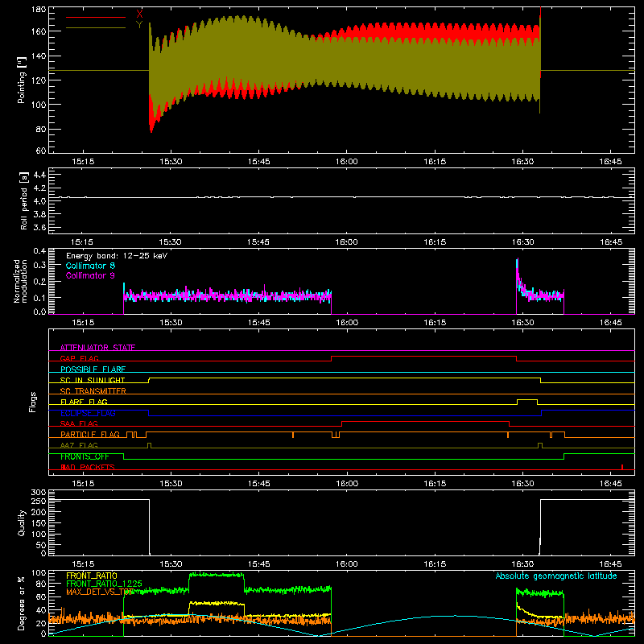This screenshot has height=644, width=644.
Task: Click the ATTENUATOR_STATE flag label
Action: (x=97, y=348)
